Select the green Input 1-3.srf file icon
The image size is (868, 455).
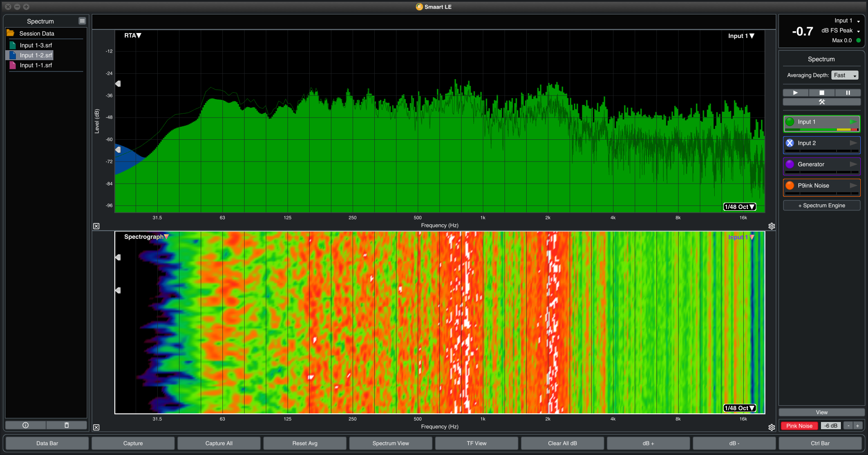[x=13, y=45]
